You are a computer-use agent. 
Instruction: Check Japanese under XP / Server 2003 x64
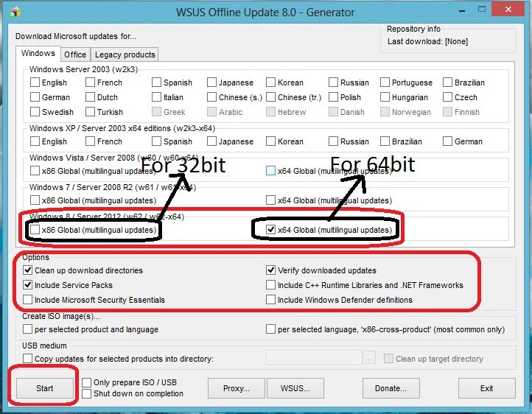tap(211, 141)
